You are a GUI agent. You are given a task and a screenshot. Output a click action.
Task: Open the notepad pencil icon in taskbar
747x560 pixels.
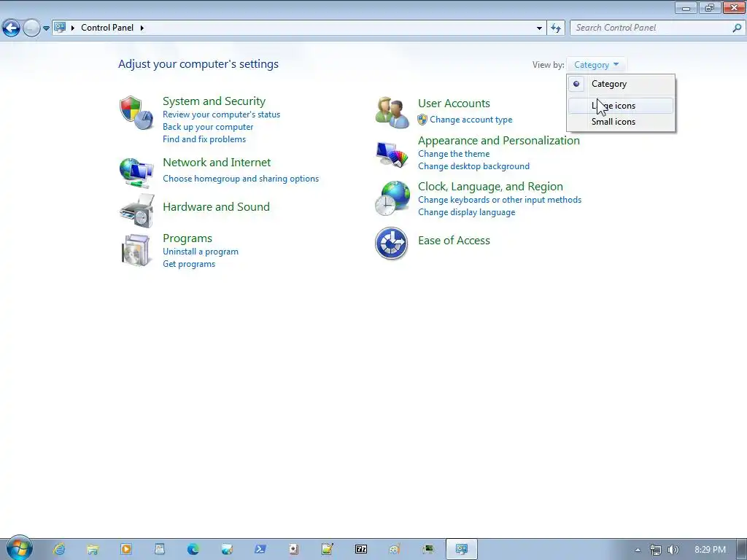[x=328, y=549]
